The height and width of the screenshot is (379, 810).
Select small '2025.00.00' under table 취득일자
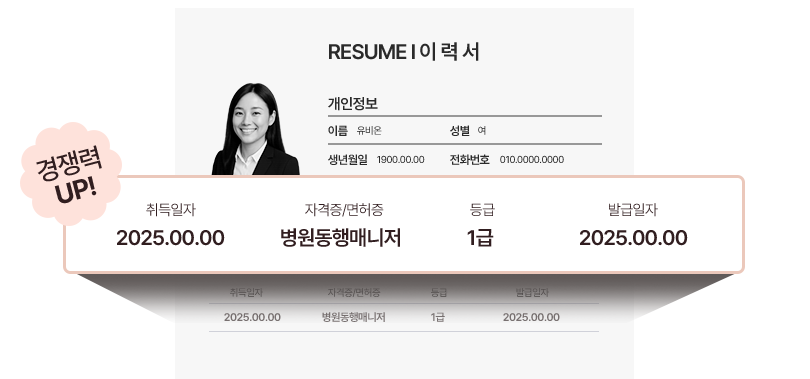252,317
